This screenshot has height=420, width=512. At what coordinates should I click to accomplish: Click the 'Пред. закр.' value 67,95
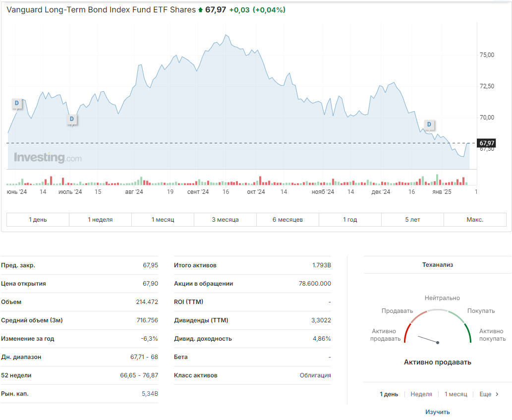tap(150, 265)
